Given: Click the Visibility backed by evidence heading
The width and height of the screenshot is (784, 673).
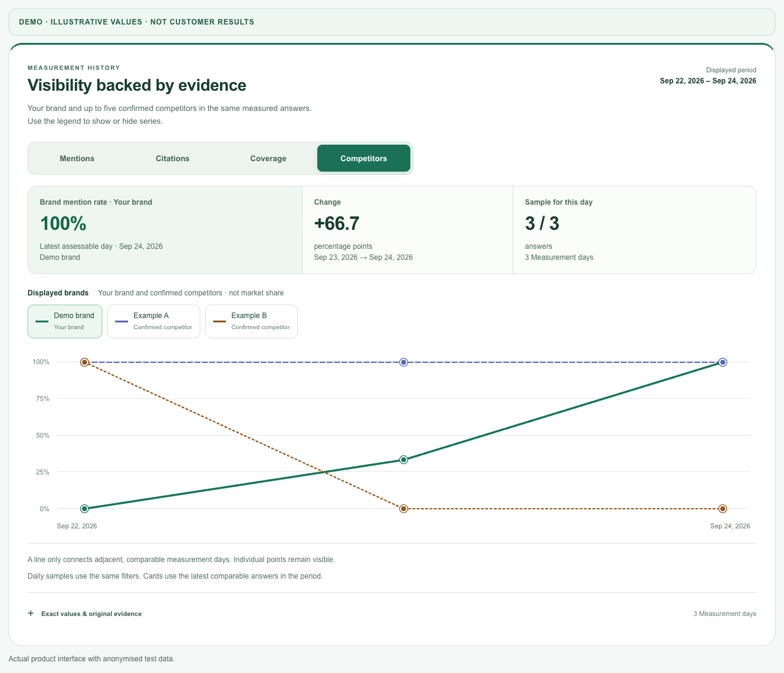Looking at the screenshot, I should [137, 85].
